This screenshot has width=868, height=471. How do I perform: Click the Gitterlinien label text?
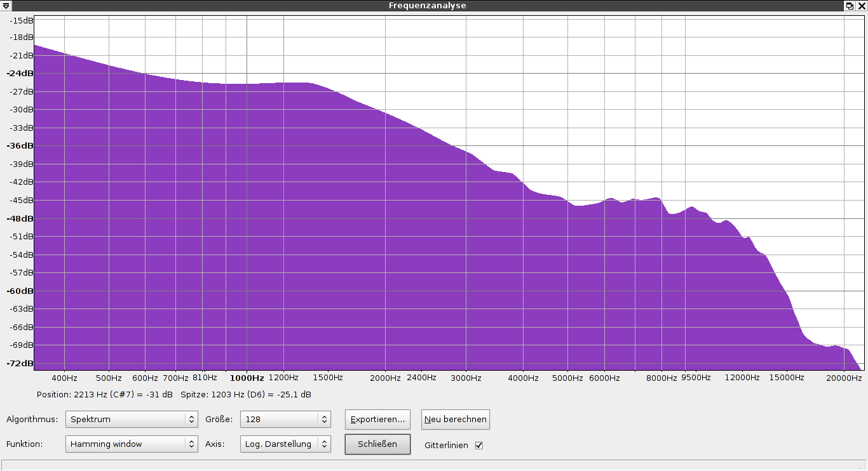[x=446, y=446]
